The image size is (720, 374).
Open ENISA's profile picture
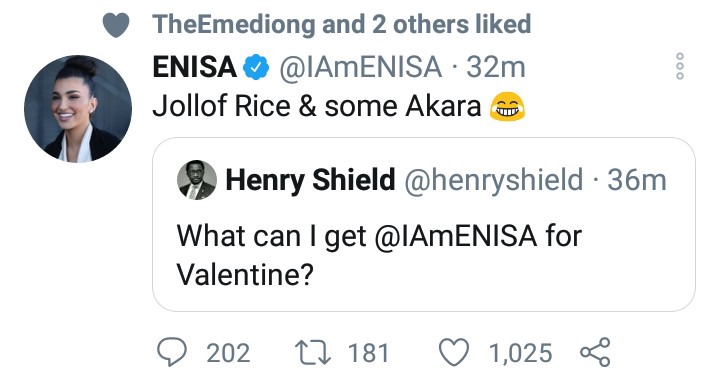coord(78,109)
